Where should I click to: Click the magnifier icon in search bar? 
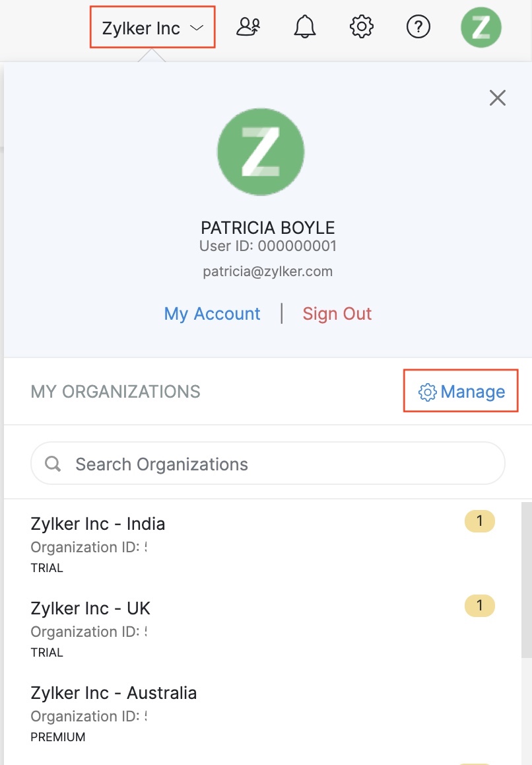52,463
